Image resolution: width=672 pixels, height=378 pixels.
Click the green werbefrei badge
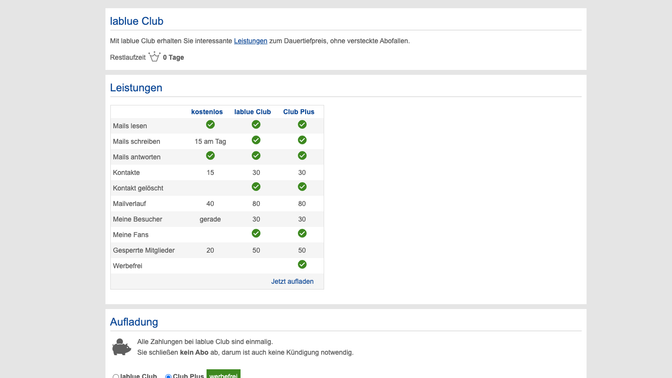coord(223,374)
